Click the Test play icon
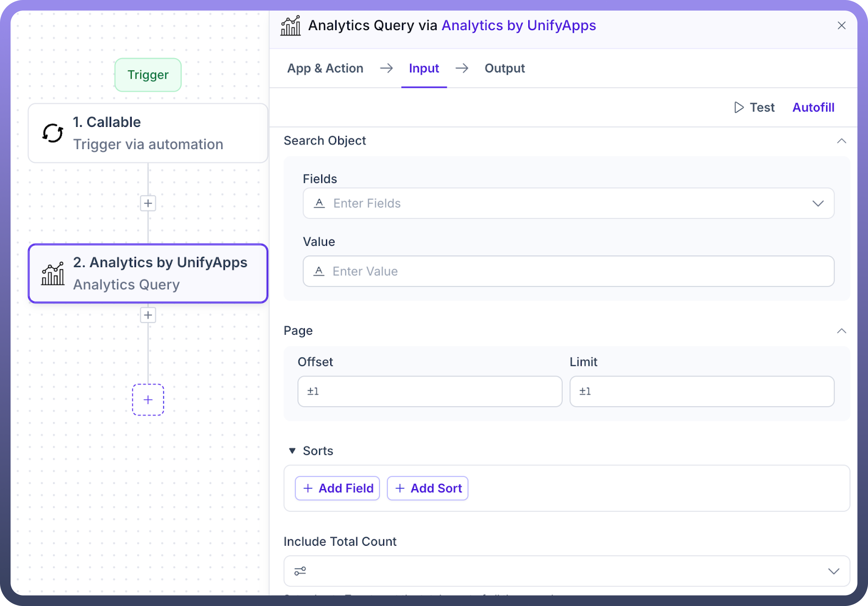 [x=738, y=107]
